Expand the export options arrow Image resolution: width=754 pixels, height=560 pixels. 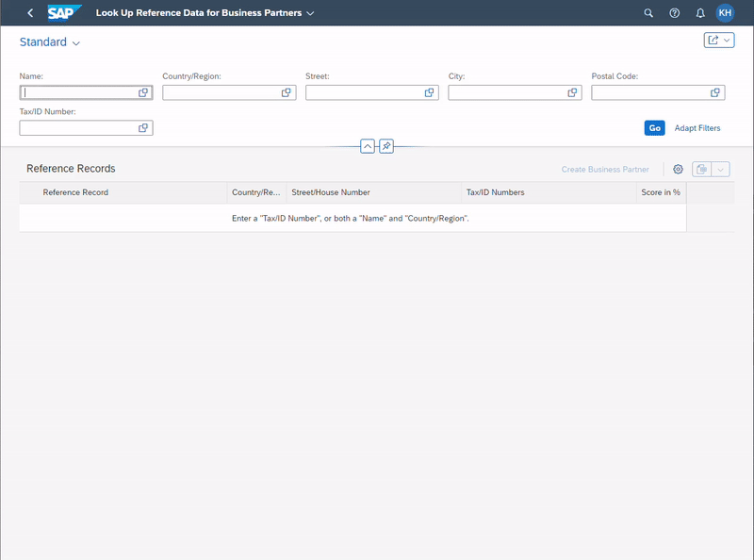pyautogui.click(x=720, y=170)
